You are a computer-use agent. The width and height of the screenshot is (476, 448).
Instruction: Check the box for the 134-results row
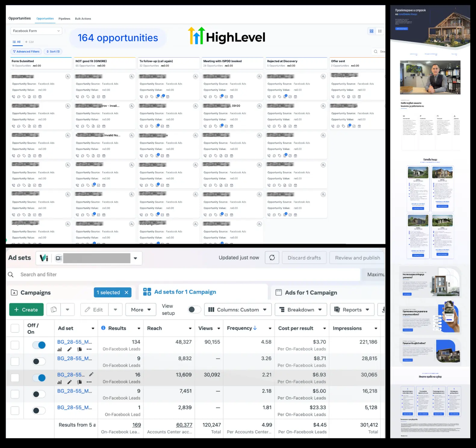pyautogui.click(x=15, y=345)
